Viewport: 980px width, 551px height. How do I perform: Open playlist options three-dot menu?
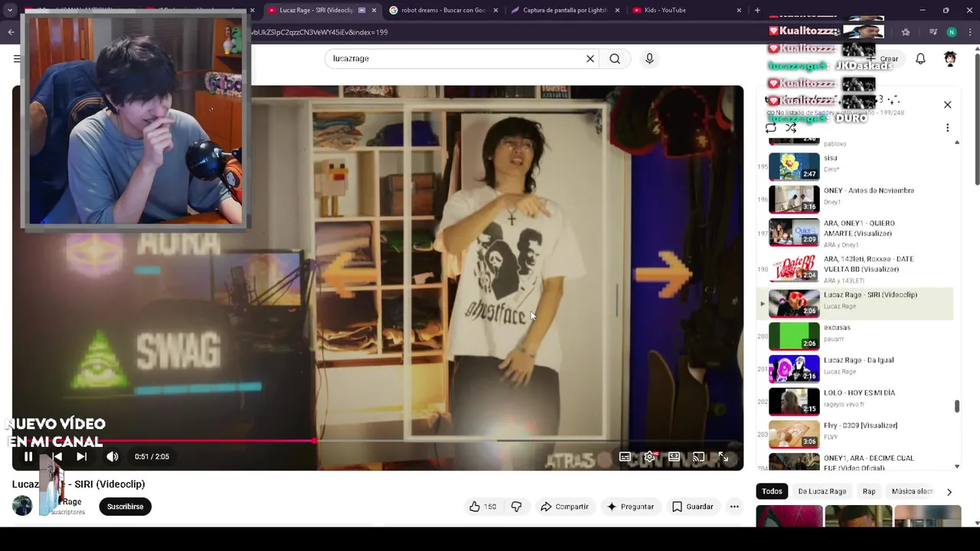point(947,128)
